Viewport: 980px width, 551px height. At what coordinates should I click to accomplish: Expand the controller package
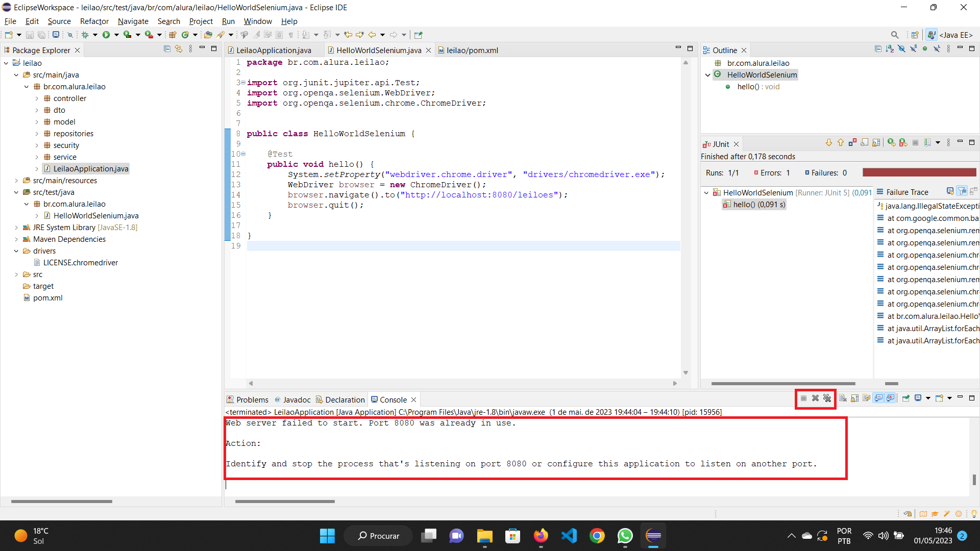click(37, 98)
